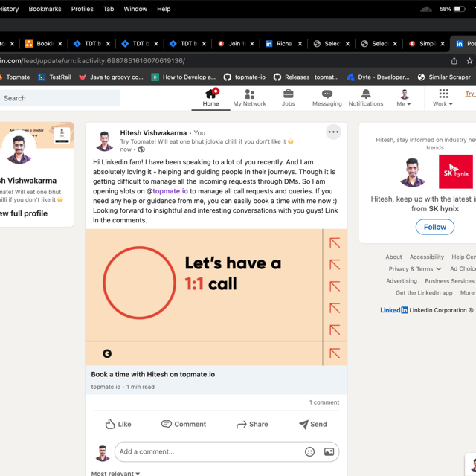This screenshot has width=476, height=476.
Task: Click the post author's profile picture
Action: [x=105, y=141]
